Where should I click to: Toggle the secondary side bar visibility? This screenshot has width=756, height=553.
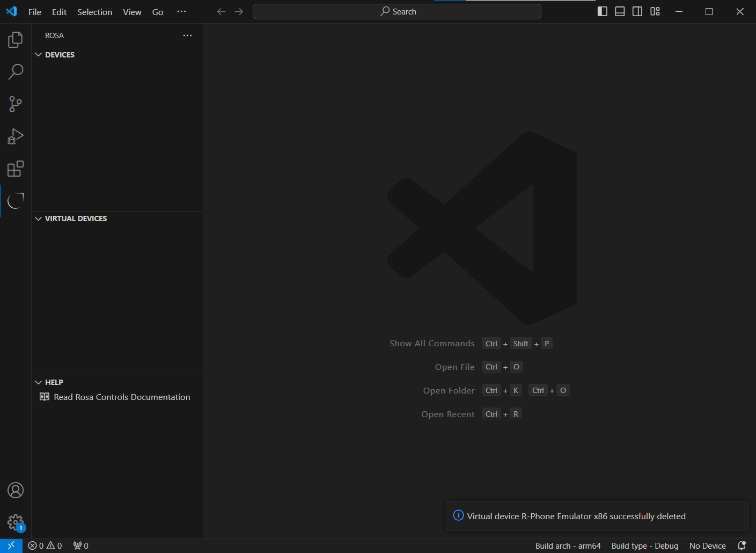point(637,12)
